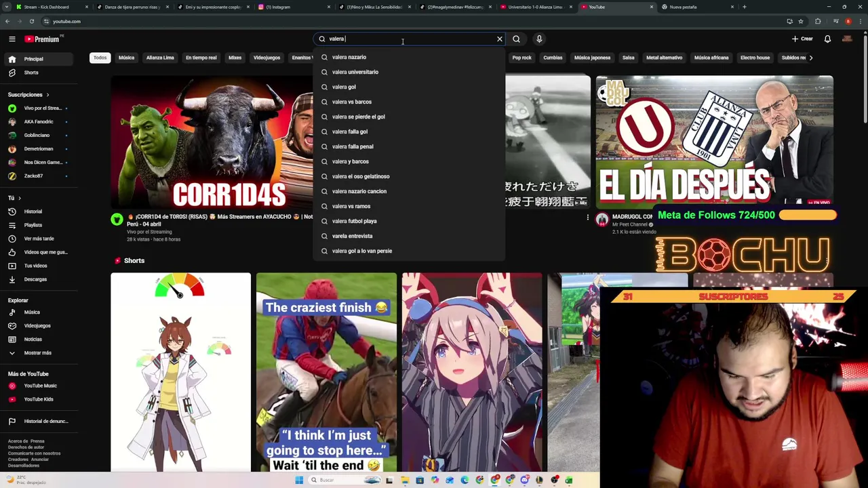Open Nos Dicen Game channel
This screenshot has height=488, width=868.
pyautogui.click(x=39, y=163)
